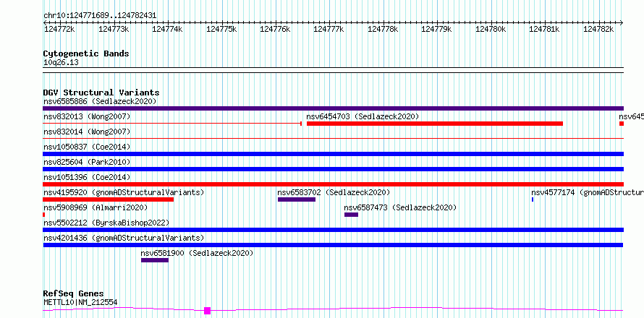Click the 124776k ruler position
Viewport: 644px width, 318px height.
pyautogui.click(x=276, y=29)
